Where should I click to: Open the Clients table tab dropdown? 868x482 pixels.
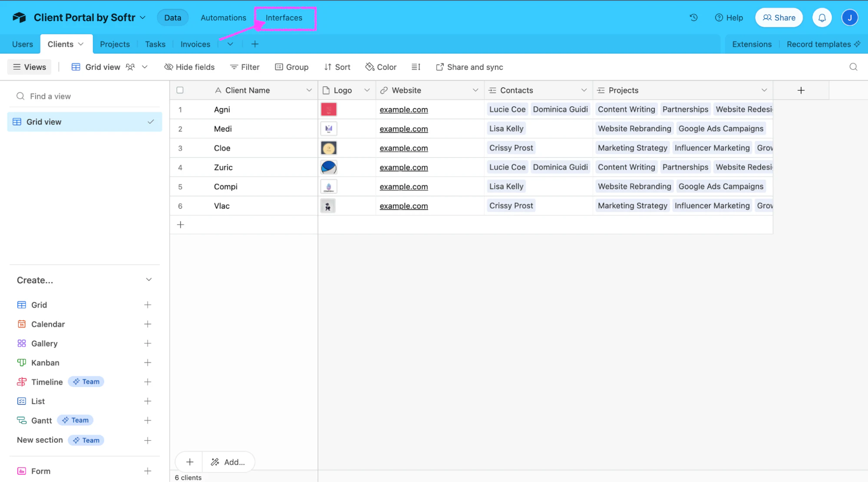[x=81, y=44]
